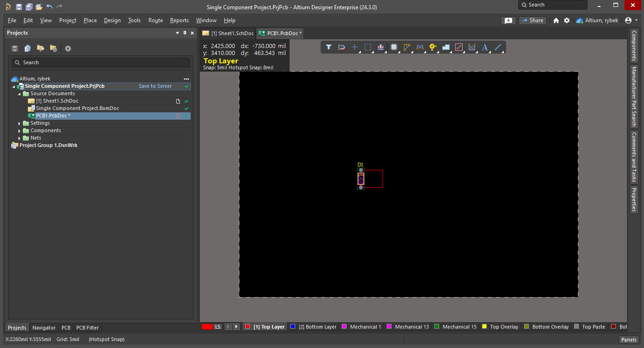Viewport: 644px width, 348px height.
Task: Open Projects panel options dropdown arrow
Action: [177, 33]
